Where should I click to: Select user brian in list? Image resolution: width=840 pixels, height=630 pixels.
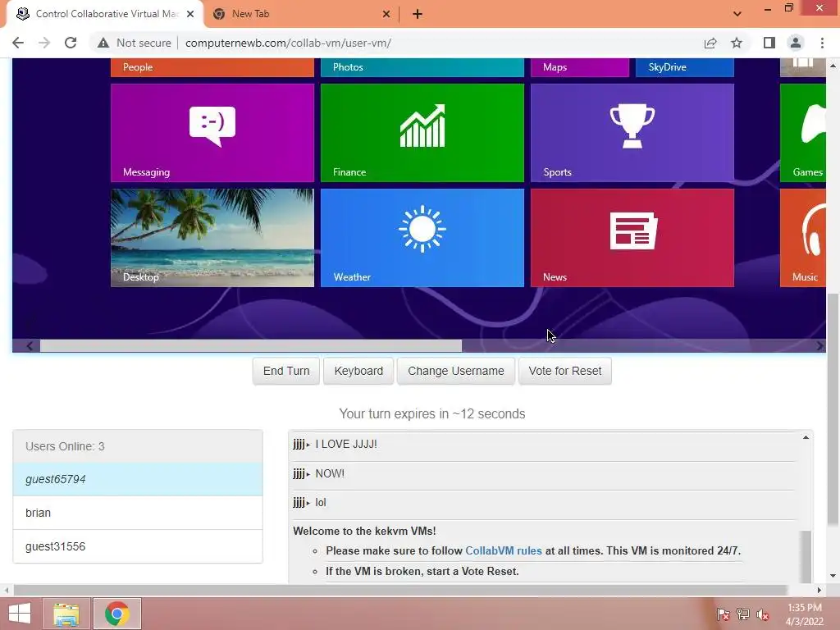click(x=138, y=513)
